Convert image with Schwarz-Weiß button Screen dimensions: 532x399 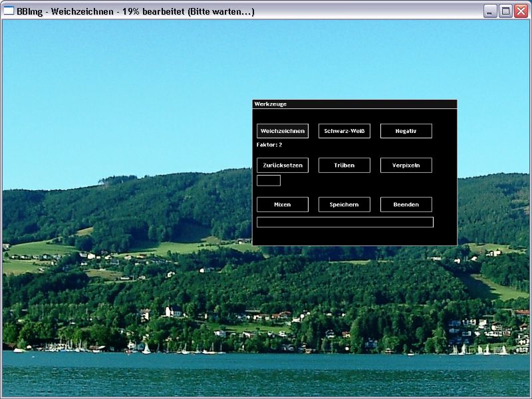tap(344, 131)
